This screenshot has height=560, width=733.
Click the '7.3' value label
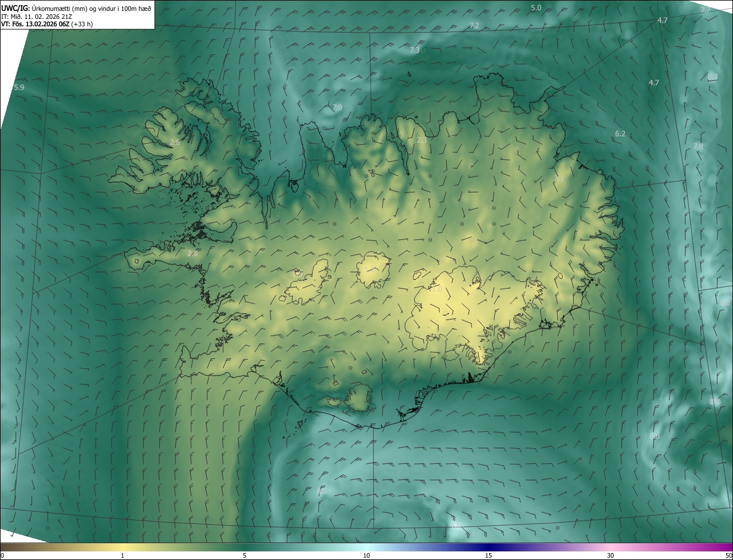click(415, 50)
